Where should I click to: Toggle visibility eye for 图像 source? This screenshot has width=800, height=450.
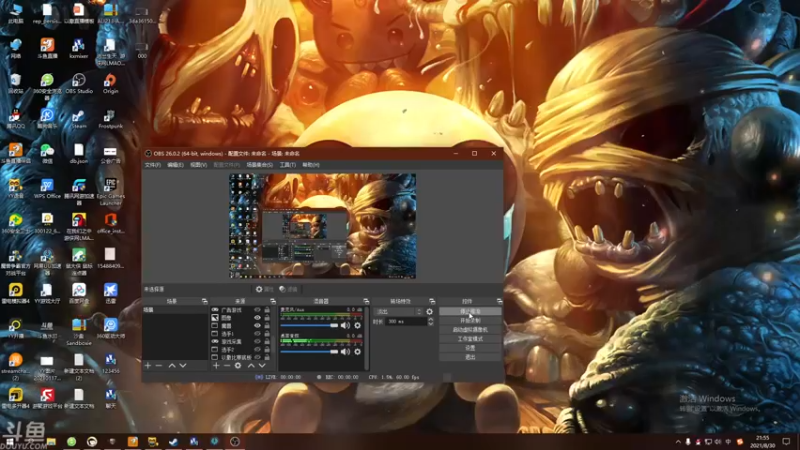(x=257, y=318)
